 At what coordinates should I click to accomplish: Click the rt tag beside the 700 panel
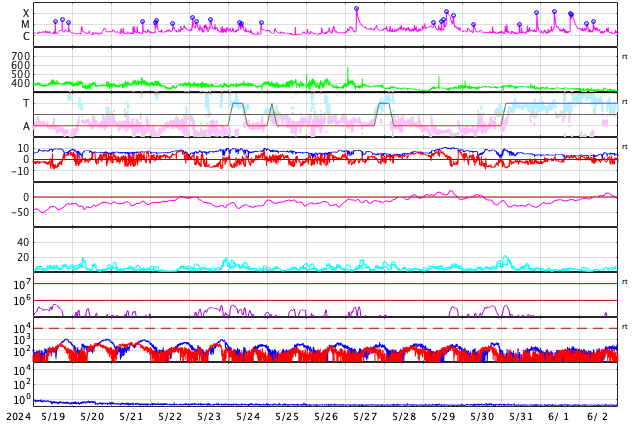pyautogui.click(x=624, y=57)
